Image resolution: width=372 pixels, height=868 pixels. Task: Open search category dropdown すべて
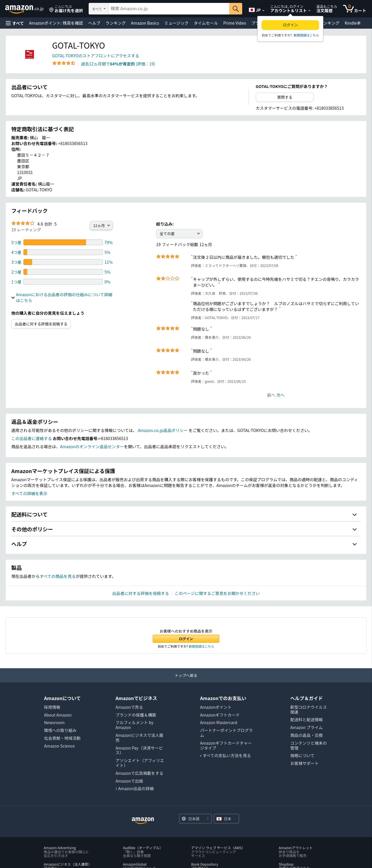coord(99,9)
